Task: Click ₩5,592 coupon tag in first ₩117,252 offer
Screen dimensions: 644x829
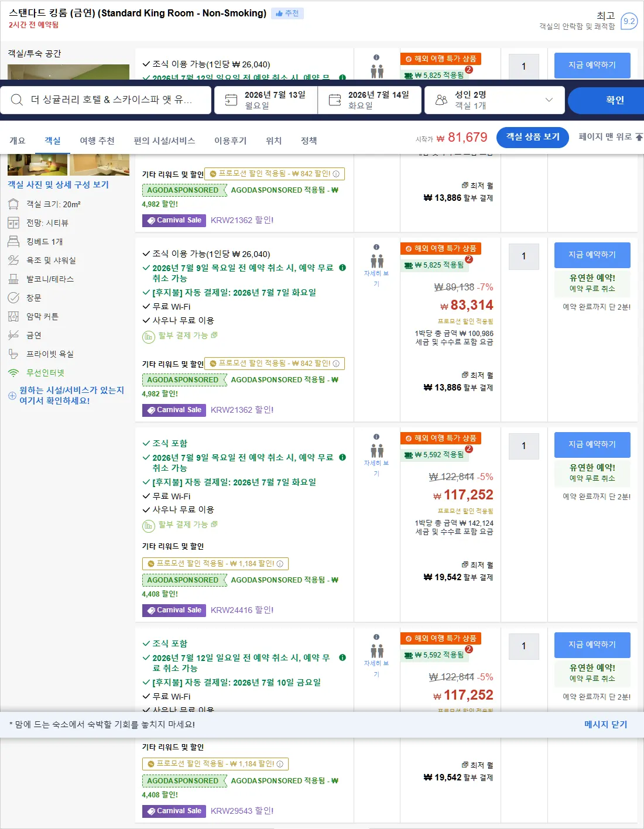Action: tap(436, 455)
